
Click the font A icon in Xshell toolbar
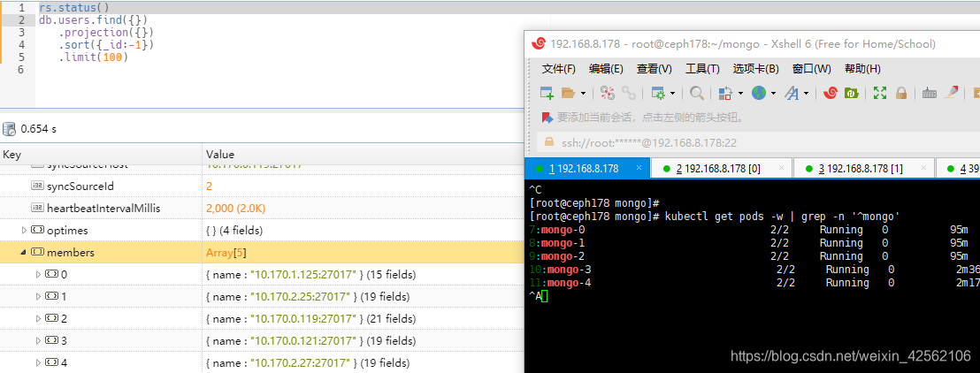tap(792, 93)
